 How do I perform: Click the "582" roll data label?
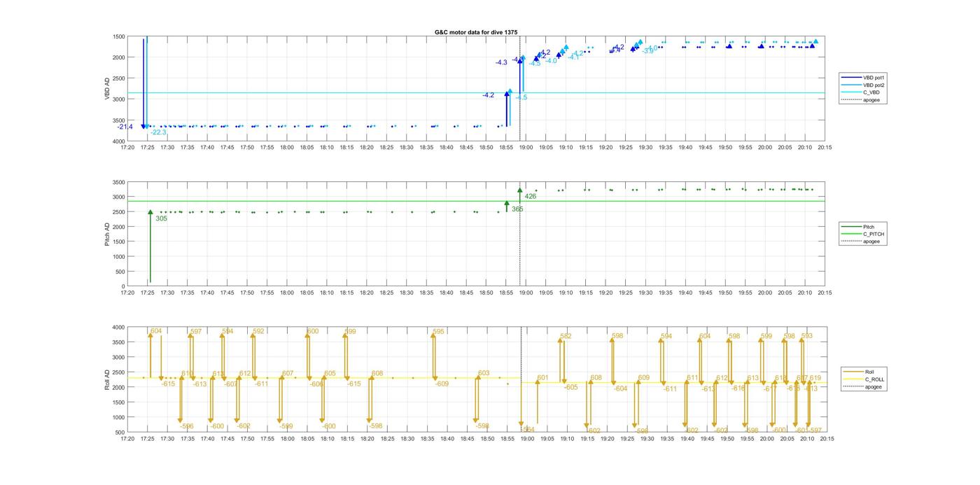tap(566, 337)
